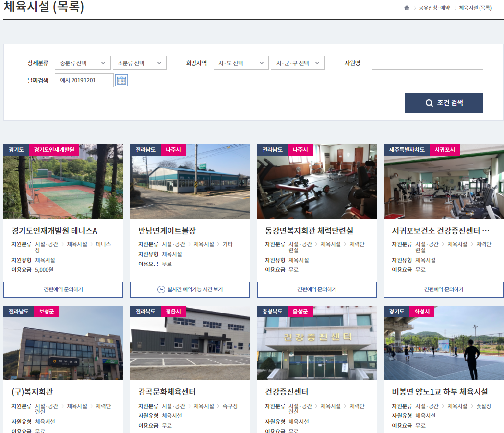Click the 풋살장 category in 비봉면 card
The width and height of the screenshot is (504, 433).
tap(484, 406)
